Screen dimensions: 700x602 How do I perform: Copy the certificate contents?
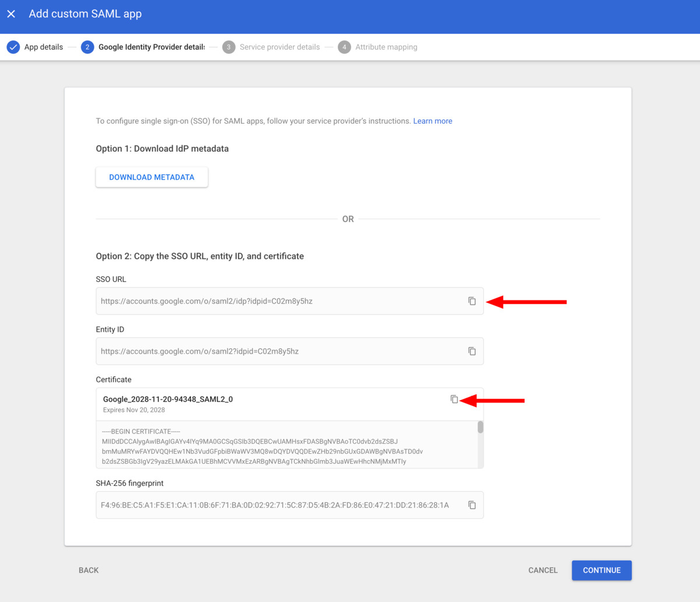click(x=454, y=399)
